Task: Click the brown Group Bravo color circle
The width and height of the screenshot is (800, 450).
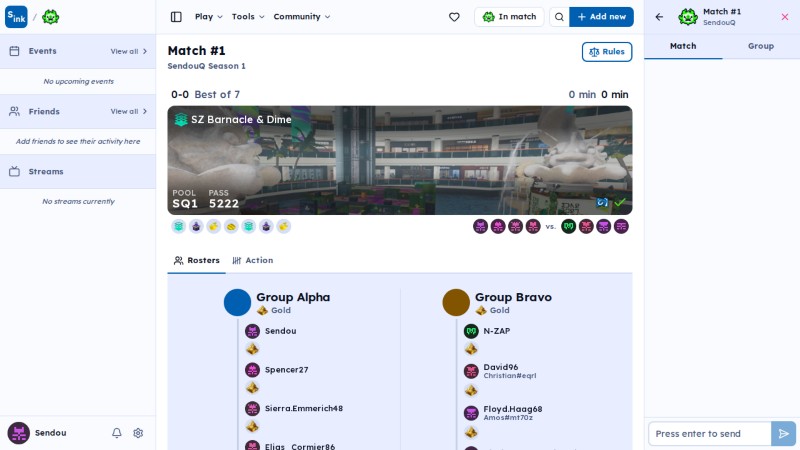Action: pyautogui.click(x=456, y=303)
